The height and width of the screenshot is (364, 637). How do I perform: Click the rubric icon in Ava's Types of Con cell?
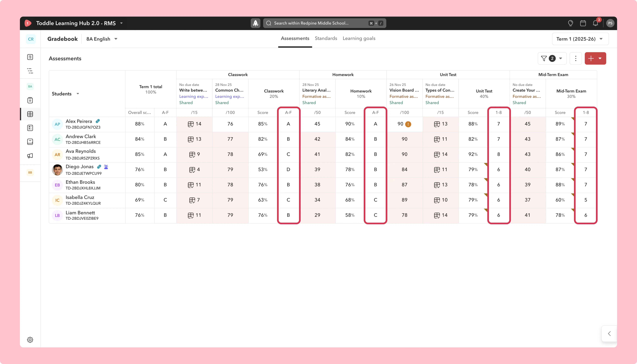(x=437, y=155)
